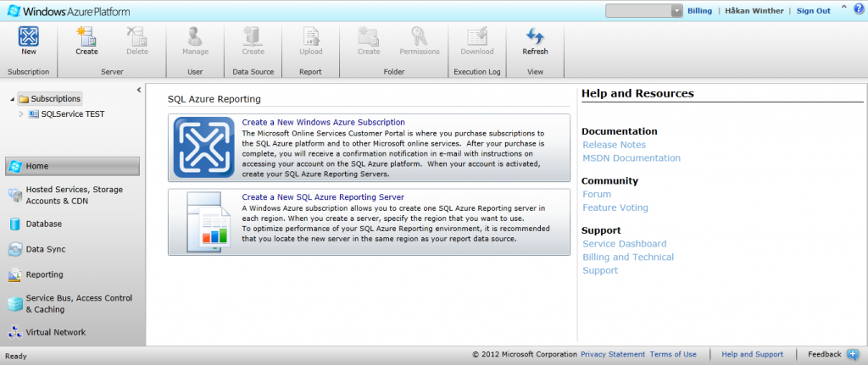The image size is (868, 365).
Task: Open the Release Notes link
Action: tap(614, 145)
